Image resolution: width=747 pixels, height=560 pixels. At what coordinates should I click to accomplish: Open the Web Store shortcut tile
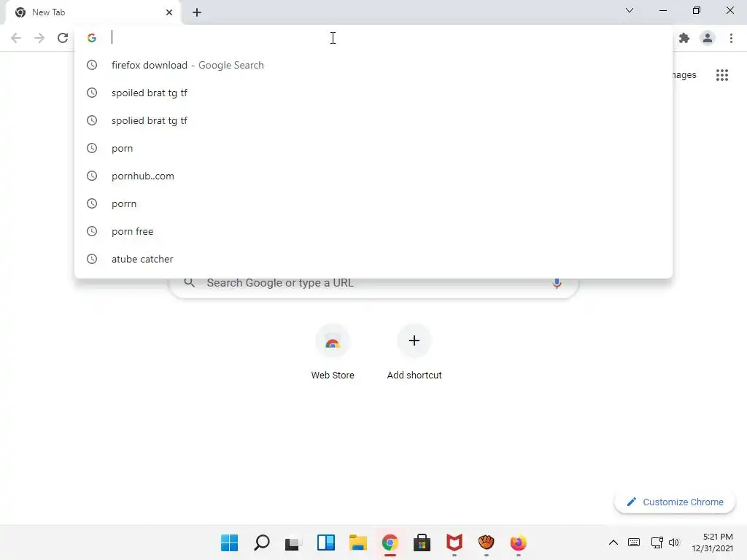[x=333, y=352]
